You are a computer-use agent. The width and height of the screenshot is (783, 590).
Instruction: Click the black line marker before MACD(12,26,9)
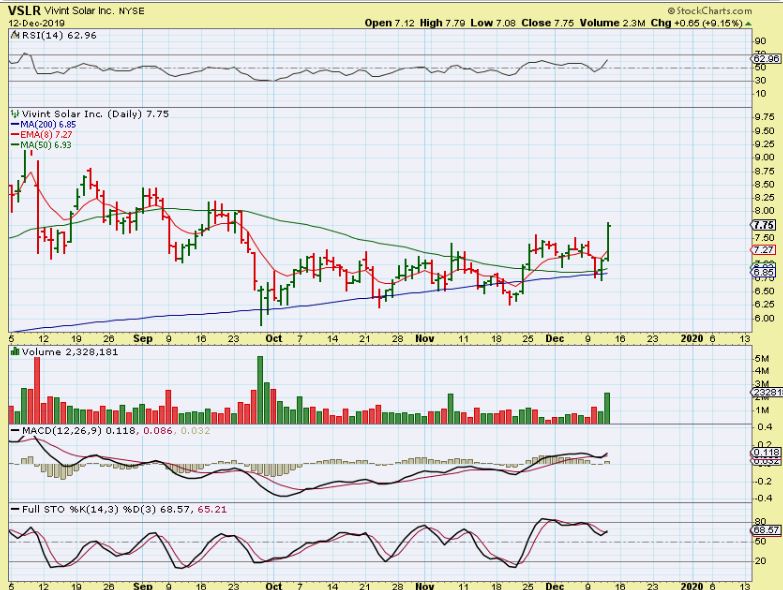click(x=15, y=430)
